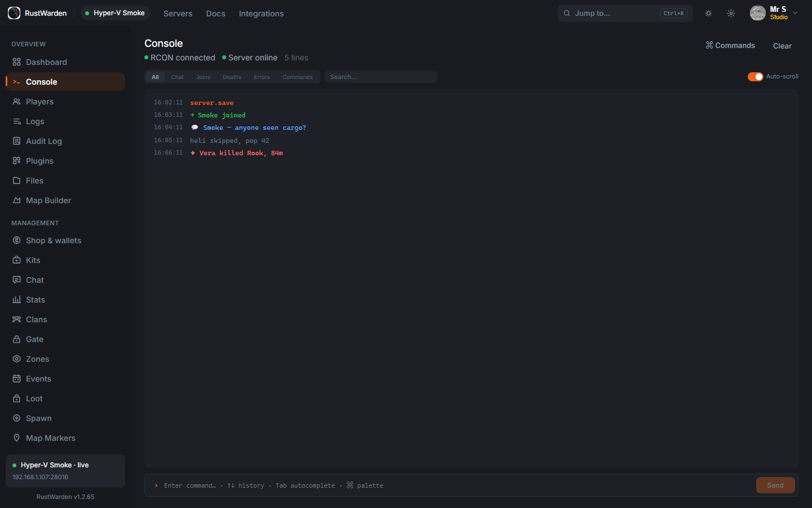
Task: Click the 192.168.1.107:28016 address text
Action: (x=41, y=477)
